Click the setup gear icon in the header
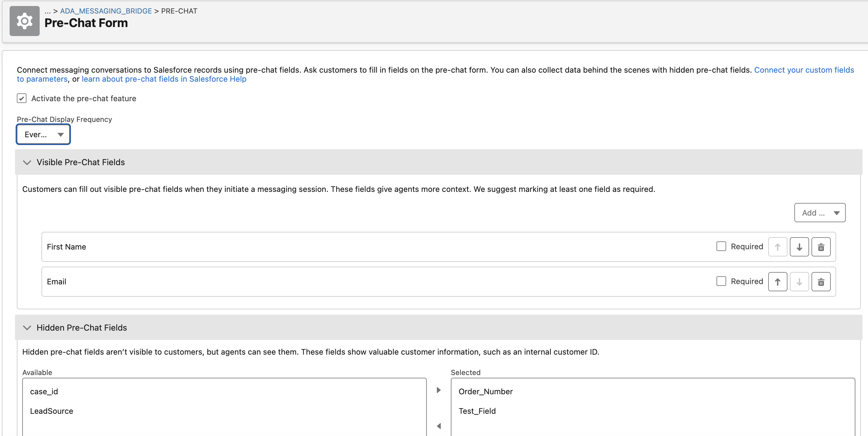 coord(24,21)
